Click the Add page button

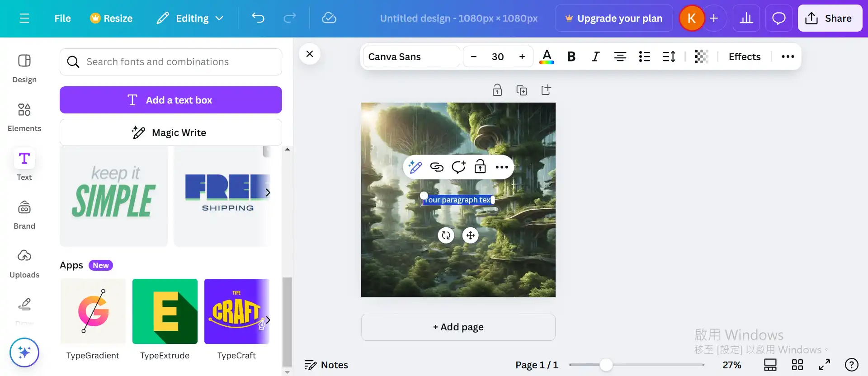pos(458,327)
